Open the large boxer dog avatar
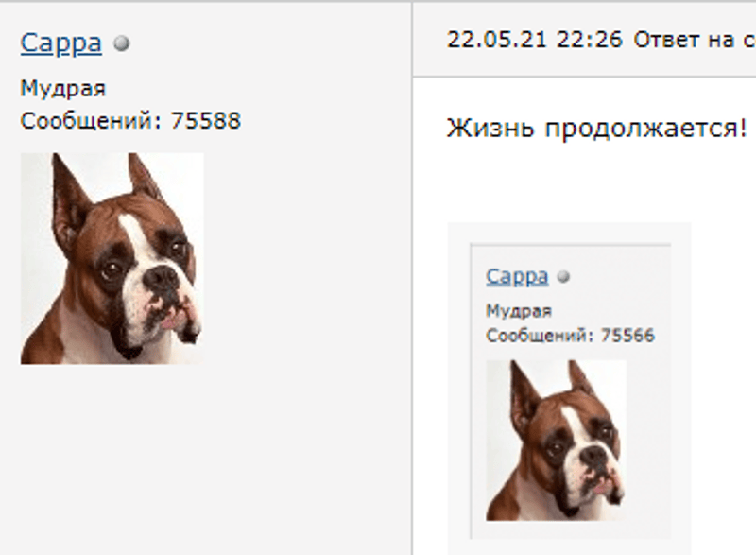This screenshot has height=555, width=756. (x=112, y=258)
